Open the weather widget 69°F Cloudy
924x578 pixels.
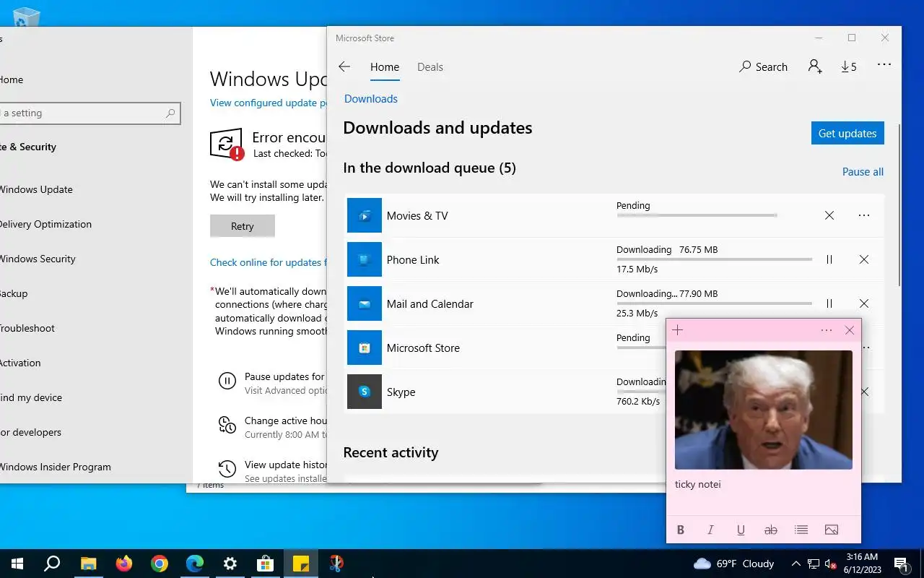coord(733,564)
